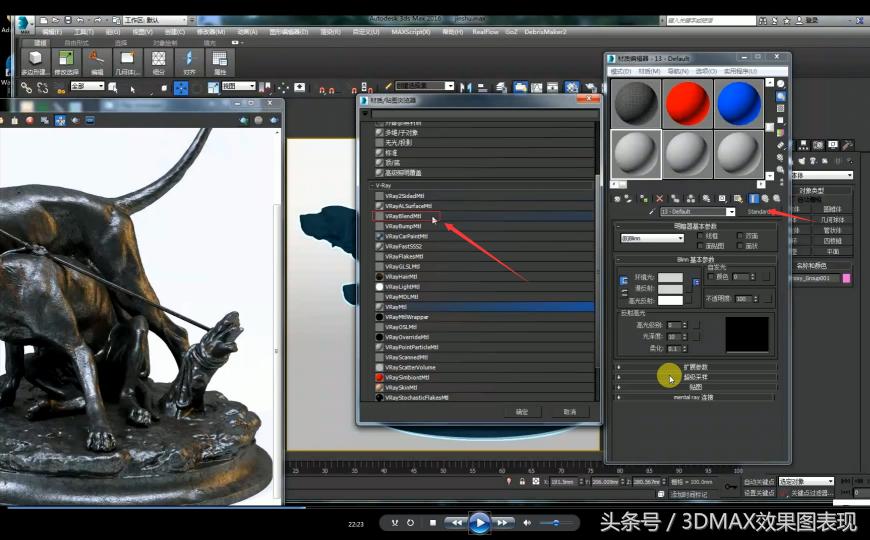
Task: Click the video player play button
Action: [x=479, y=523]
